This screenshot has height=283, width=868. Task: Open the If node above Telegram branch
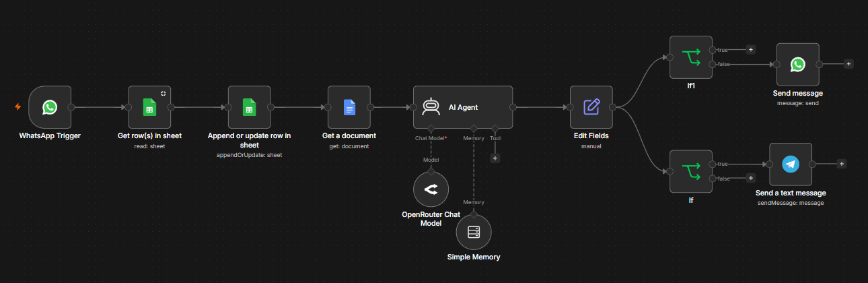[691, 172]
